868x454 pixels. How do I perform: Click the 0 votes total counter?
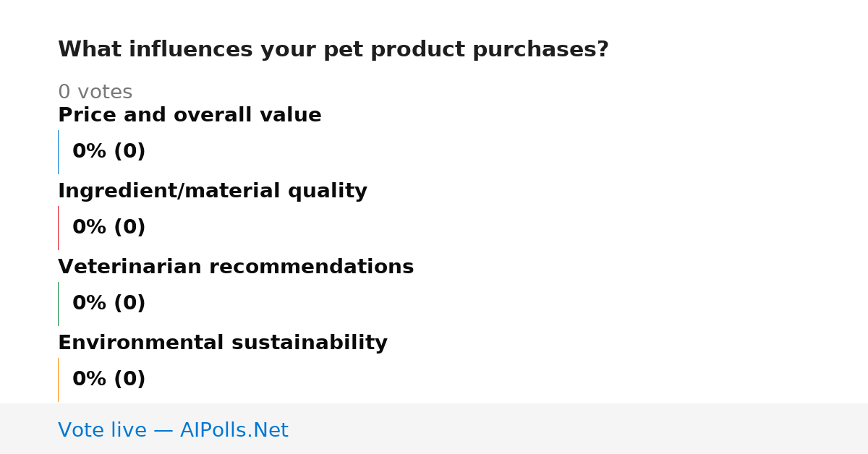pyautogui.click(x=95, y=92)
